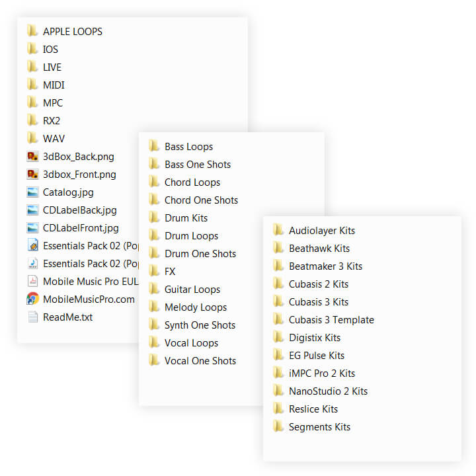Viewport: 476px width, 476px height.
Task: Select the 'Drum One Shots' label
Action: point(200,253)
